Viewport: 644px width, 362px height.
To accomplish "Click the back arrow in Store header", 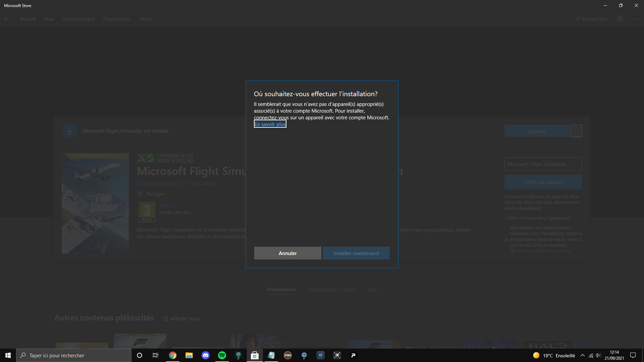I will click(x=7, y=19).
